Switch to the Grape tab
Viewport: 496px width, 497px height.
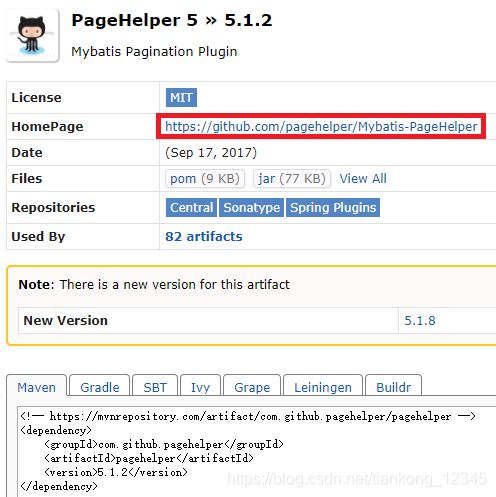coord(252,387)
